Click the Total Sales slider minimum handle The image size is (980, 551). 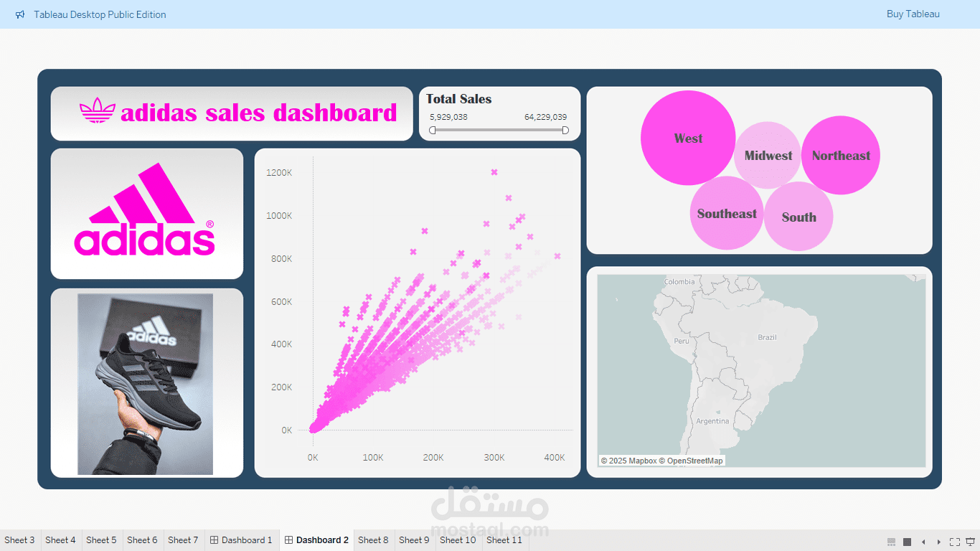tap(433, 130)
